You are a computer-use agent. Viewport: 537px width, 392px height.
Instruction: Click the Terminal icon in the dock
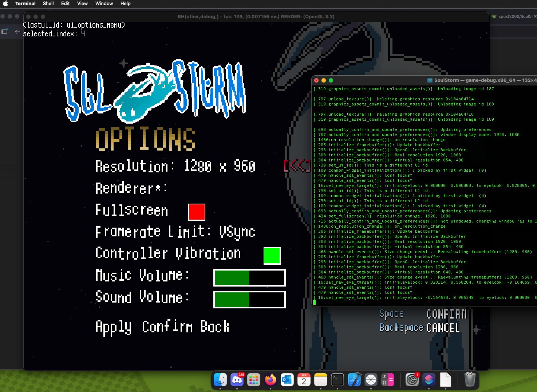click(337, 380)
